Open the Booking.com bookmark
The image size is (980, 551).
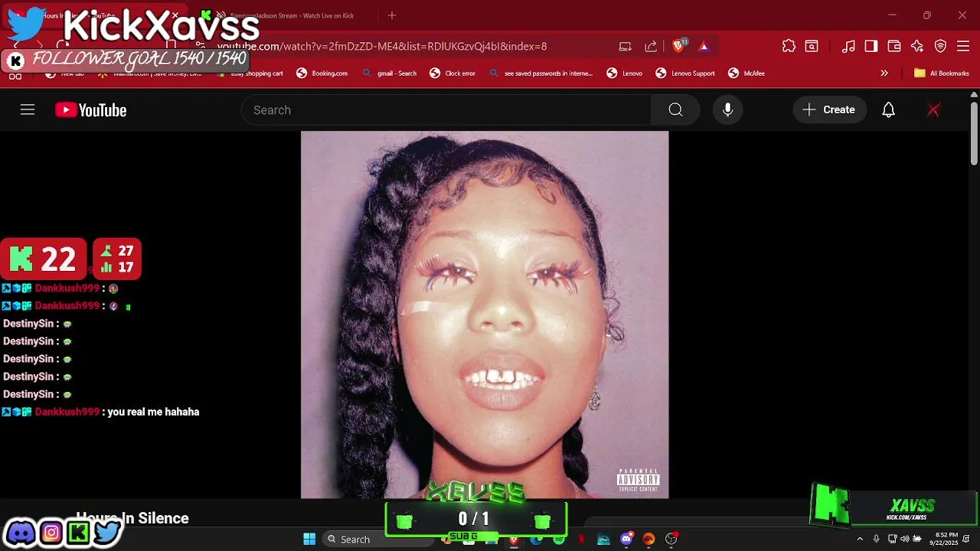[x=322, y=73]
